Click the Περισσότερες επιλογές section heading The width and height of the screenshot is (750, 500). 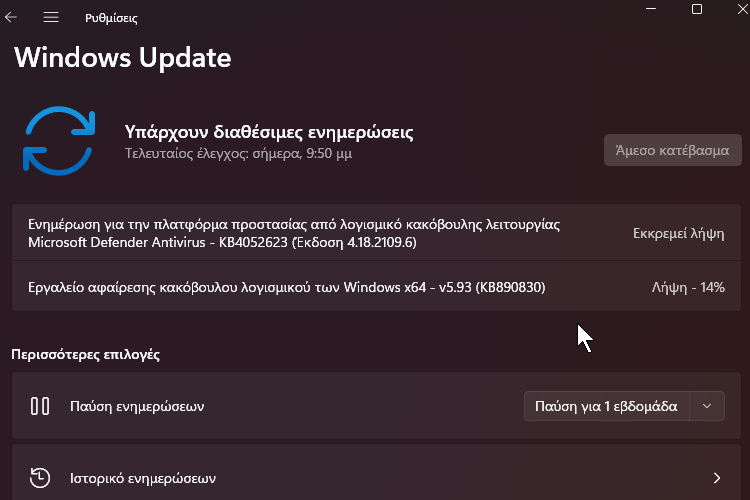tap(86, 355)
